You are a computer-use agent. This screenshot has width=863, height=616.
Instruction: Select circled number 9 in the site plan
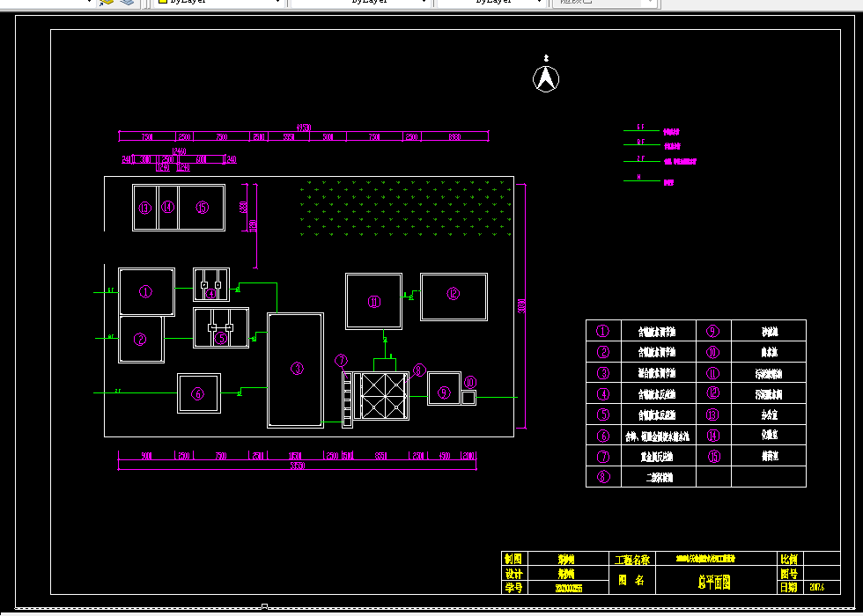(x=444, y=392)
